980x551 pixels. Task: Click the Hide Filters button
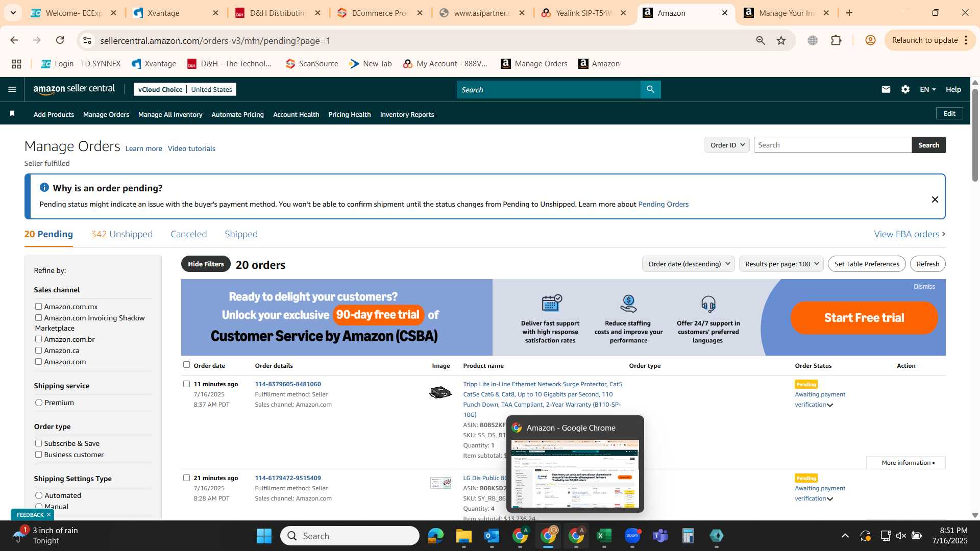tap(206, 264)
